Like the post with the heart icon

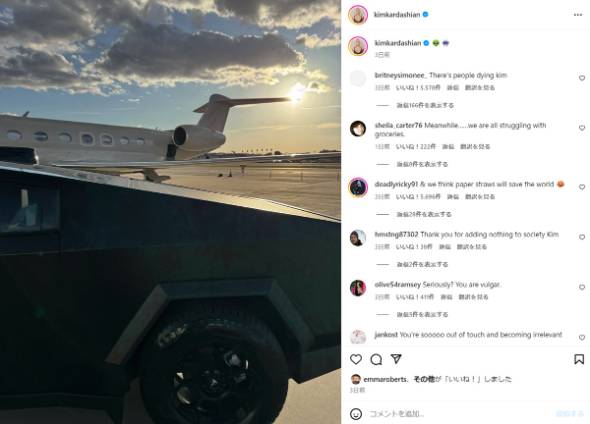(356, 359)
